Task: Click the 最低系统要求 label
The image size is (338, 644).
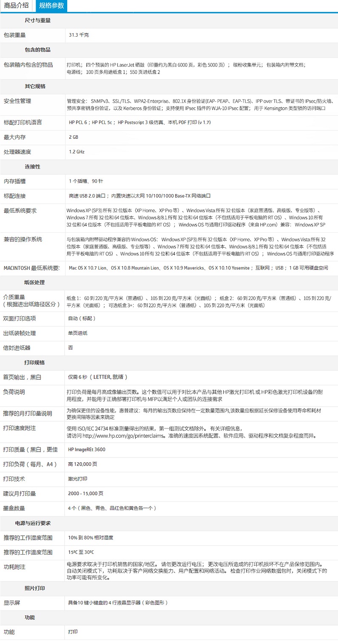Action: click(x=20, y=211)
